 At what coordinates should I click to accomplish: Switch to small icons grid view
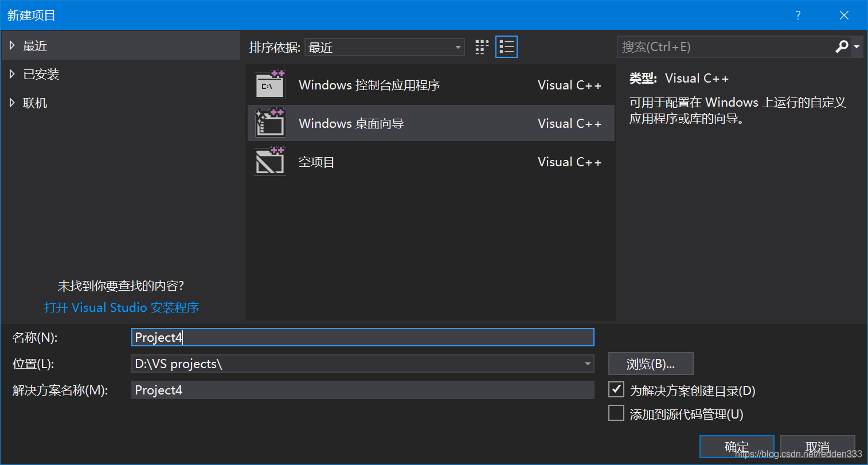[482, 47]
